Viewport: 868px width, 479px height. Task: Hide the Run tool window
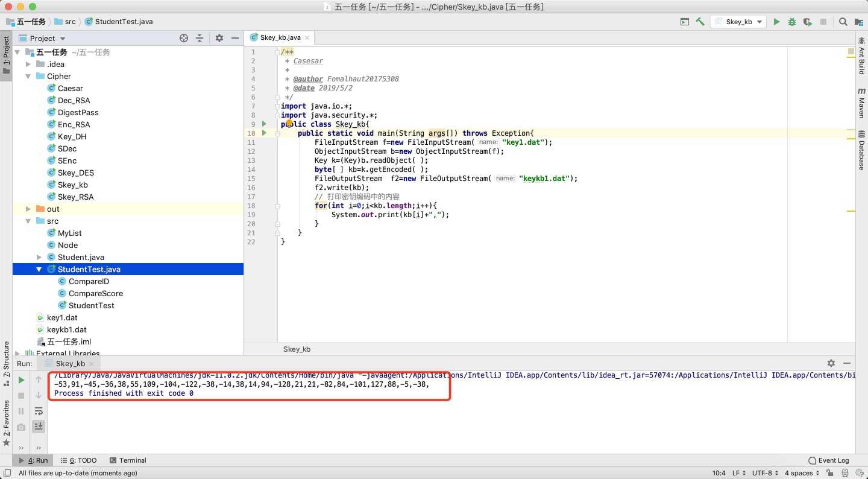point(847,363)
